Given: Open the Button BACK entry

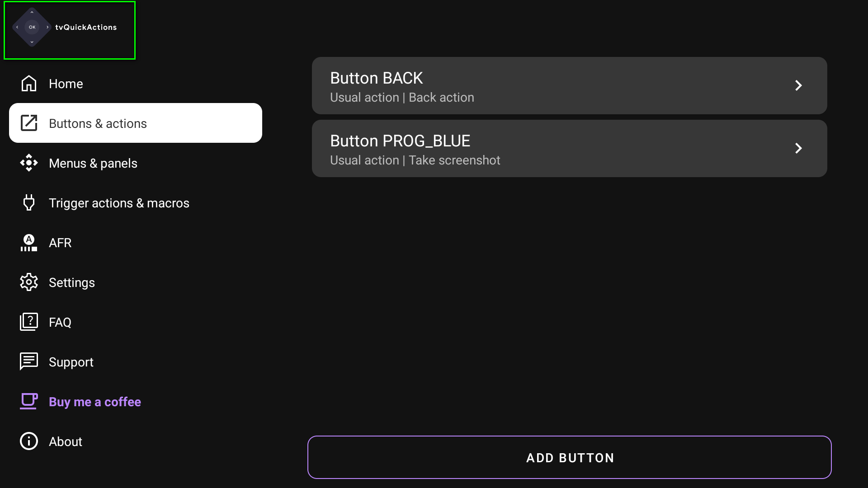Looking at the screenshot, I should point(570,85).
